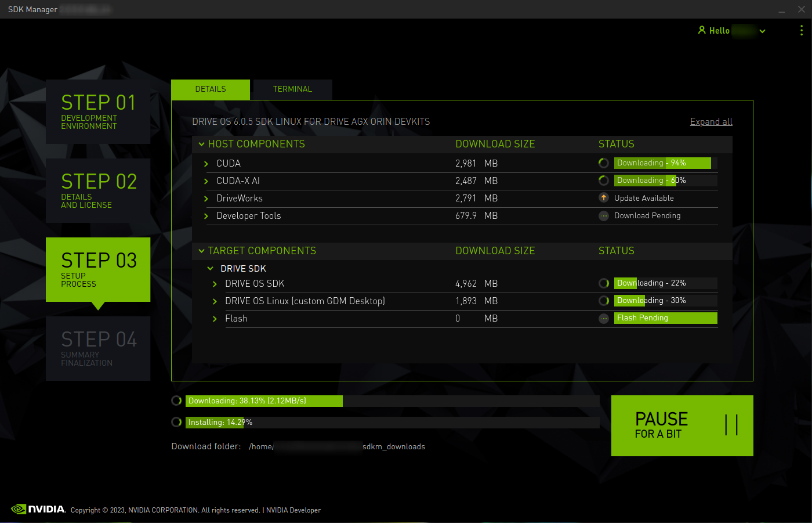Go to STEP 01 Development Environment
Image resolution: width=812 pixels, height=523 pixels.
(98, 111)
